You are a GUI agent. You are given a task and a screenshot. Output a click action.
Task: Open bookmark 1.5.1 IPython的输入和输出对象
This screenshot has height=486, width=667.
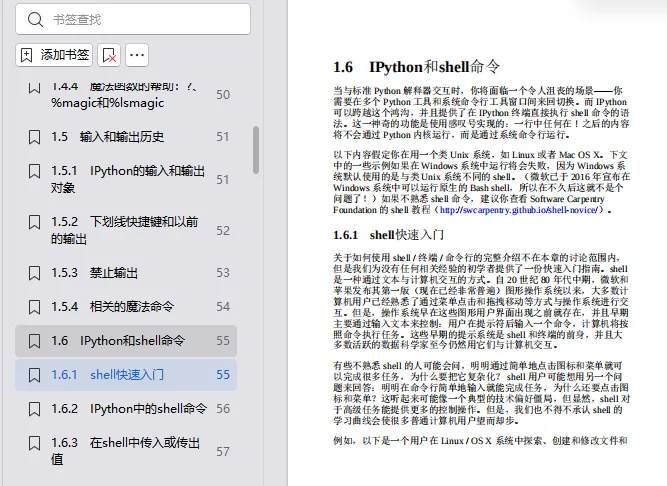[126, 179]
